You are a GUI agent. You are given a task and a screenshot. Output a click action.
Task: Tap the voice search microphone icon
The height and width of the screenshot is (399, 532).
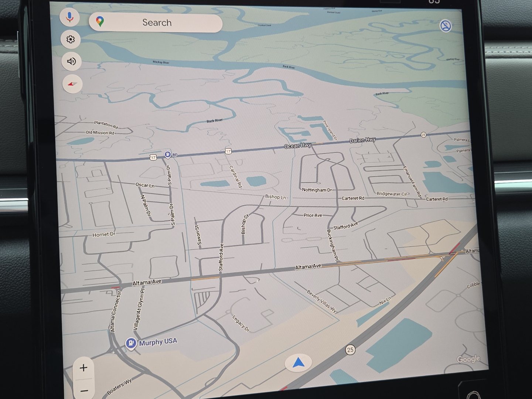coord(69,17)
